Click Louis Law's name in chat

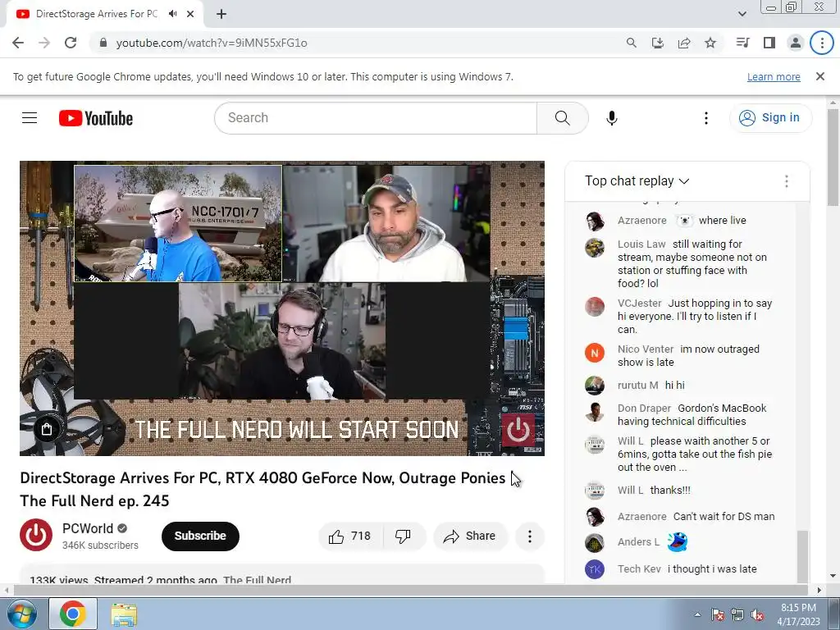(641, 244)
